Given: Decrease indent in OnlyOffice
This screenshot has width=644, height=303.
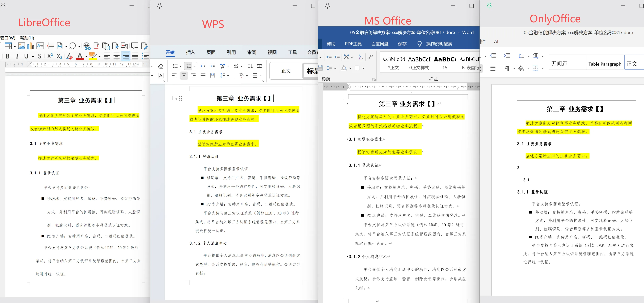Looking at the screenshot, I should coord(493,56).
